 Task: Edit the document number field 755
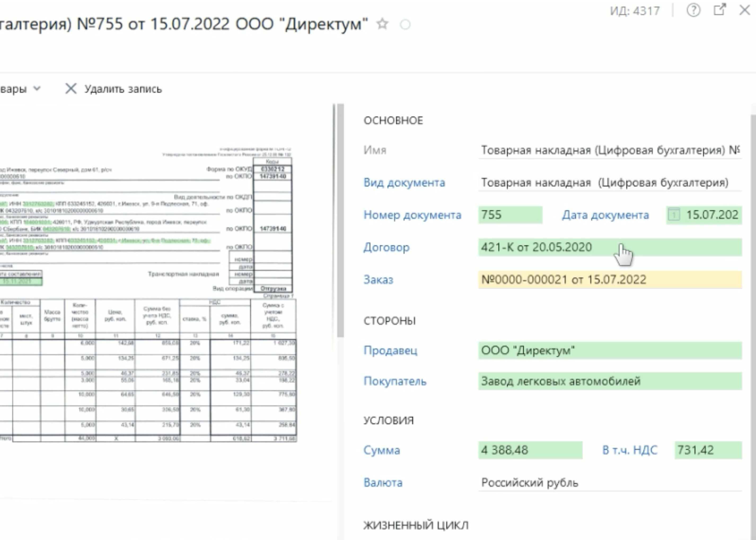click(510, 215)
